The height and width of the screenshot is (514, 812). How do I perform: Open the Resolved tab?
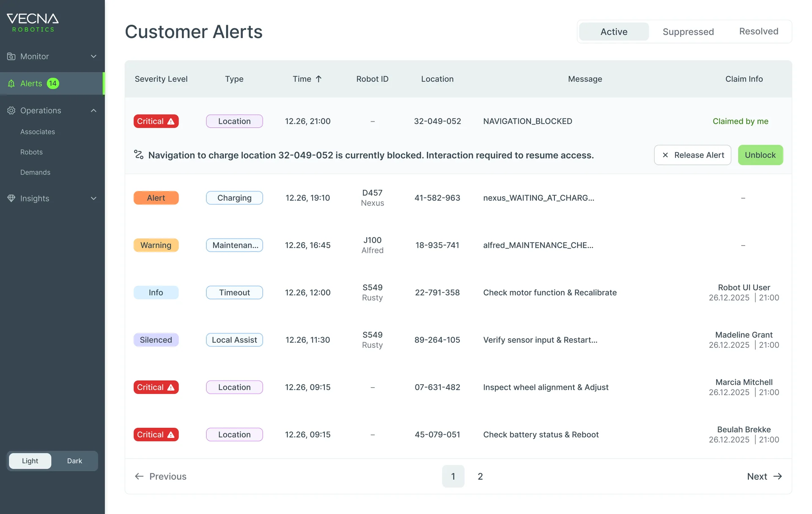pos(759,31)
